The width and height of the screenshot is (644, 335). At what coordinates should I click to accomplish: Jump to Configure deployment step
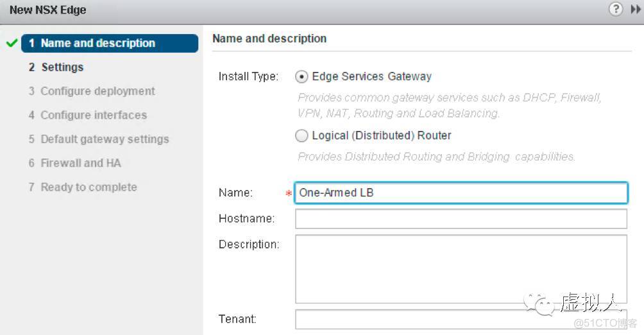coord(97,91)
